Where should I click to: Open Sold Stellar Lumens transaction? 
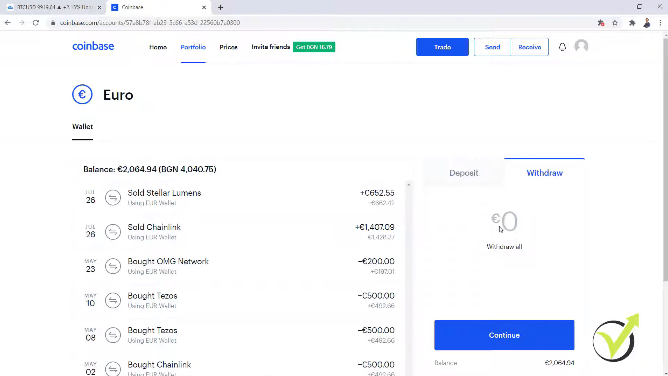click(x=239, y=197)
